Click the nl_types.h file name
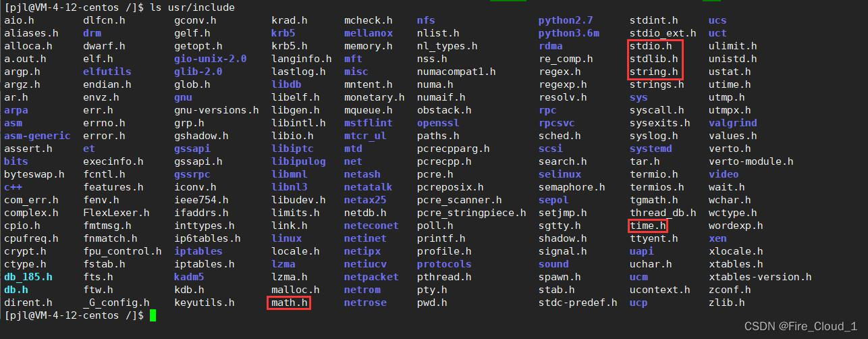Screen dimensions: 868x339 [447, 46]
